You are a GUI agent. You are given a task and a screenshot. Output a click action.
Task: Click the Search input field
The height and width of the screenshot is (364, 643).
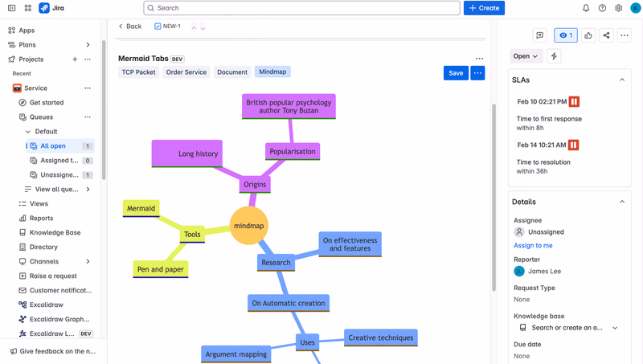[x=302, y=8]
